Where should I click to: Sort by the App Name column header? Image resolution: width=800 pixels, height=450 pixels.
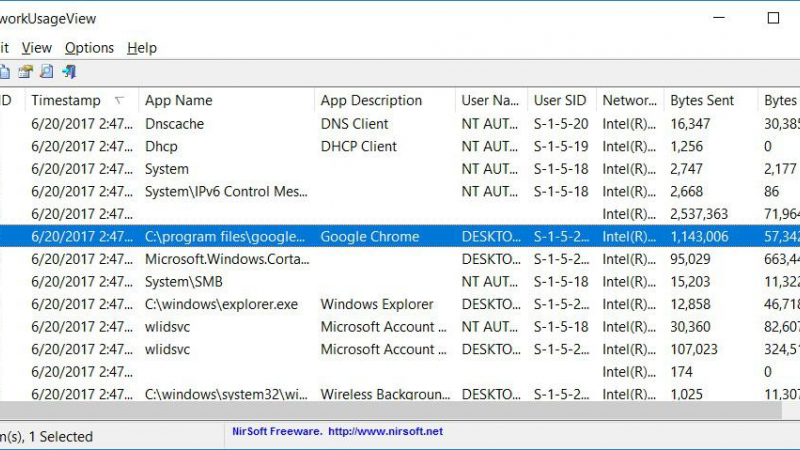pyautogui.click(x=178, y=100)
